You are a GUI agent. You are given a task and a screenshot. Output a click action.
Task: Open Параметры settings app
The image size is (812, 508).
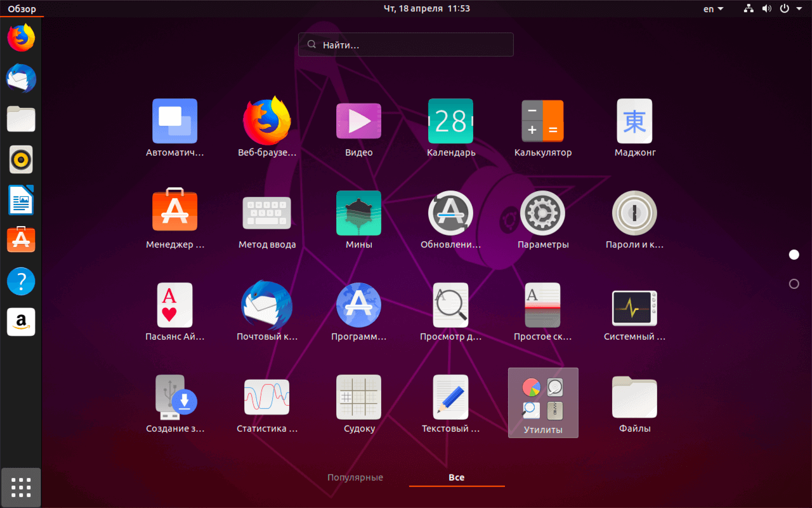point(542,220)
